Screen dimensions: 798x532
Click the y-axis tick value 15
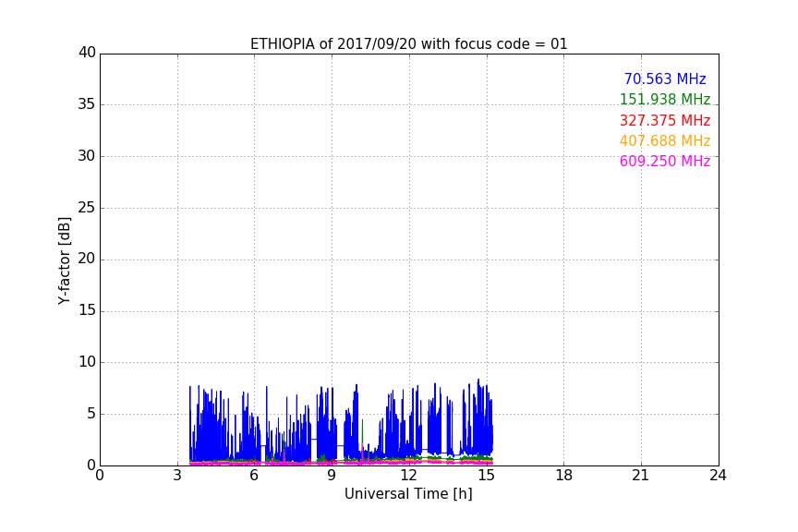tap(87, 310)
